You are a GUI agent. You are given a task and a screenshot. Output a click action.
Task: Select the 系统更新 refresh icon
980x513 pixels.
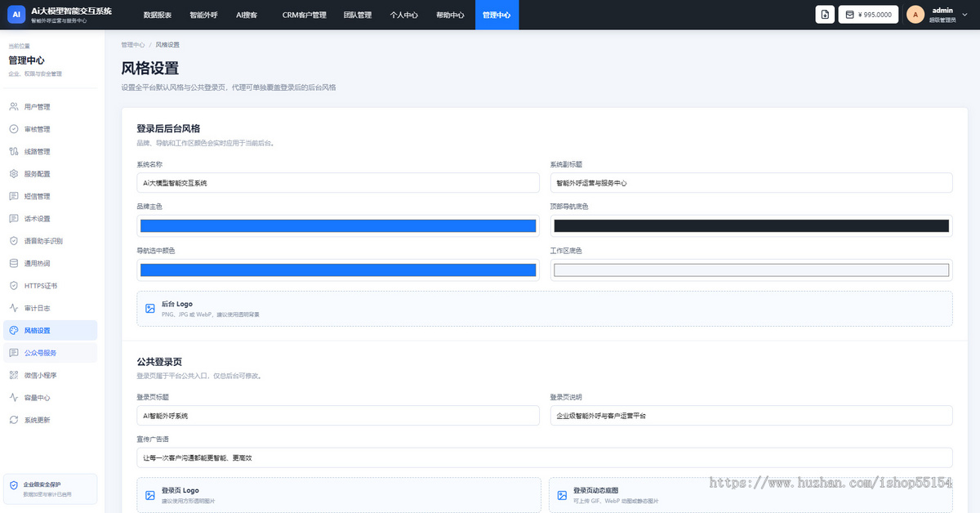[14, 420]
